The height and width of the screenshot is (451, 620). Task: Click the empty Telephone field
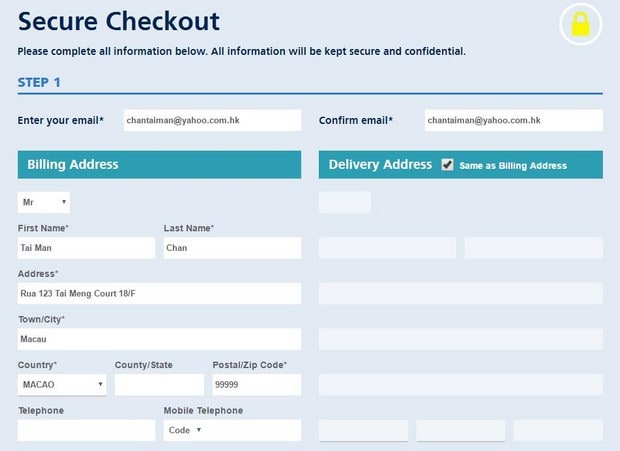pos(86,430)
